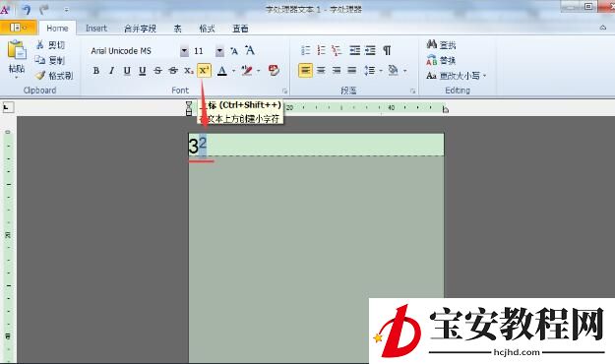Click the line spacing icon
Image resolution: width=615 pixels, height=364 pixels.
click(x=369, y=71)
